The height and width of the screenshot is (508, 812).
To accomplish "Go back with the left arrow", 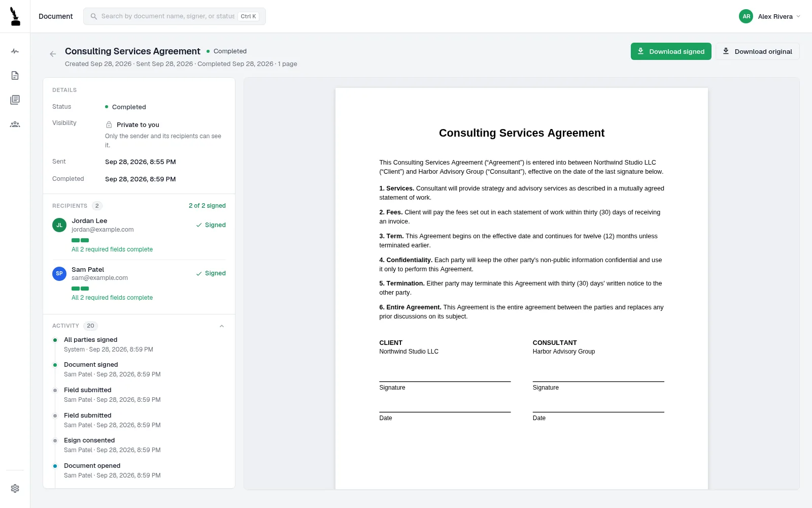I will (53, 54).
